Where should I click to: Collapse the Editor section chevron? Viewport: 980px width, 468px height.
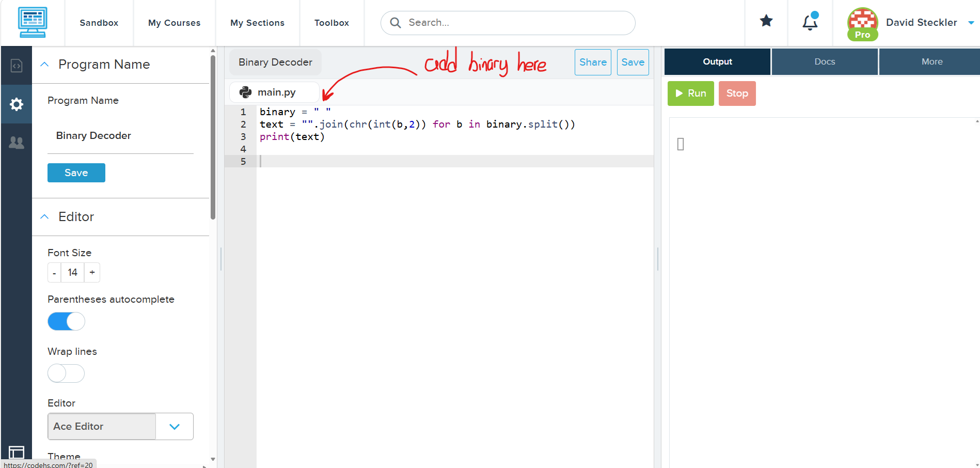pyautogui.click(x=44, y=217)
